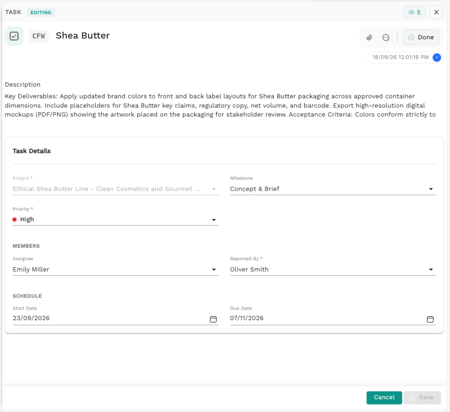450x412 pixels.
Task: Click the Start Date field 23/09/2026
Action: point(115,318)
